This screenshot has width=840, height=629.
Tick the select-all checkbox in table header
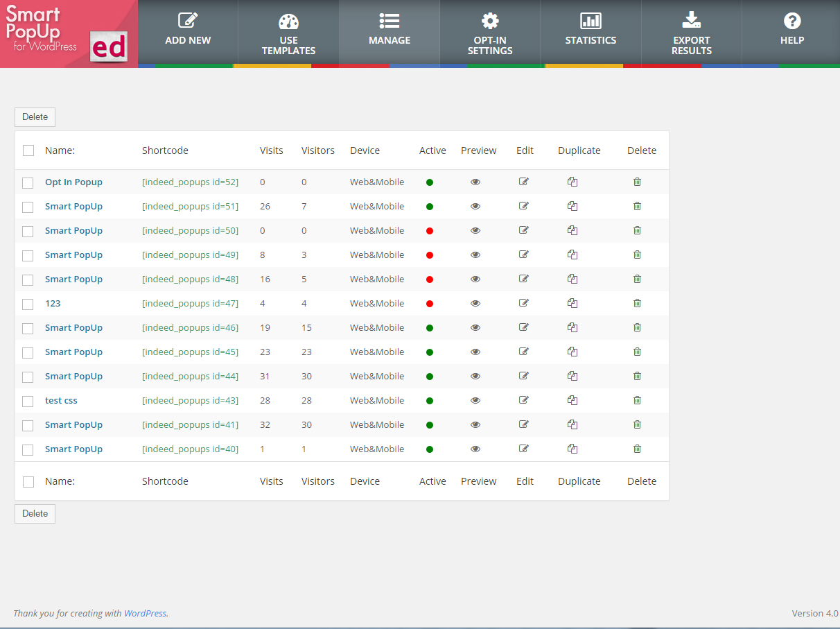28,151
